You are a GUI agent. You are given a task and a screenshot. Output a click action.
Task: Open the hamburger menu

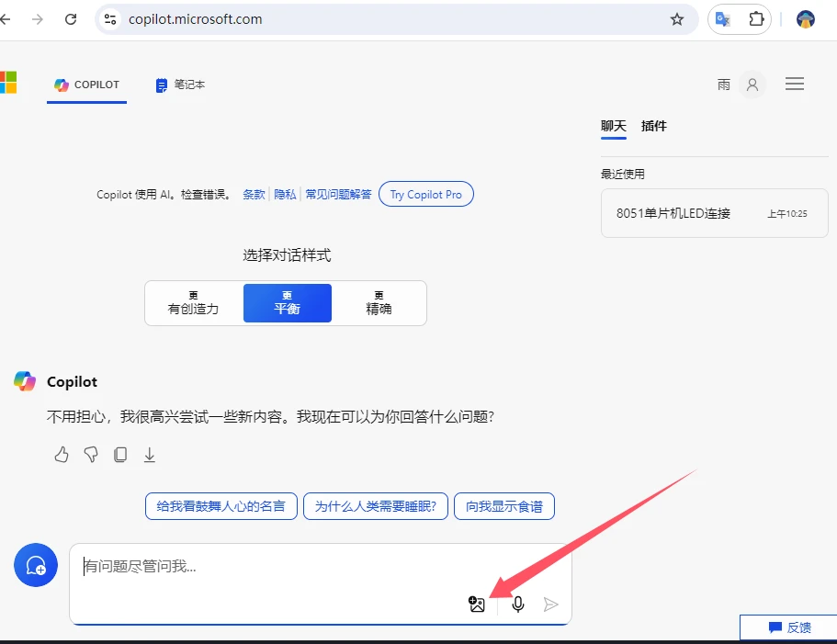[x=795, y=84]
